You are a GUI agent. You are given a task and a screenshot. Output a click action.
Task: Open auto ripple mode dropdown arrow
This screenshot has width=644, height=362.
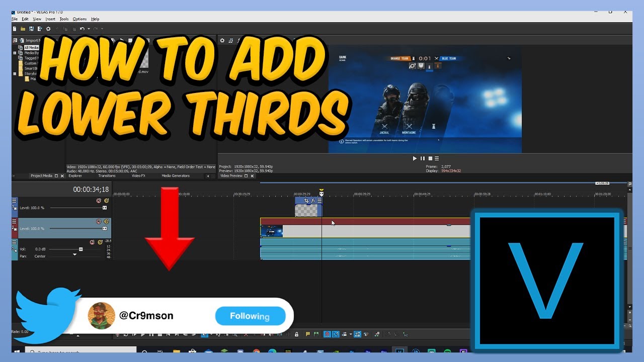(x=351, y=334)
